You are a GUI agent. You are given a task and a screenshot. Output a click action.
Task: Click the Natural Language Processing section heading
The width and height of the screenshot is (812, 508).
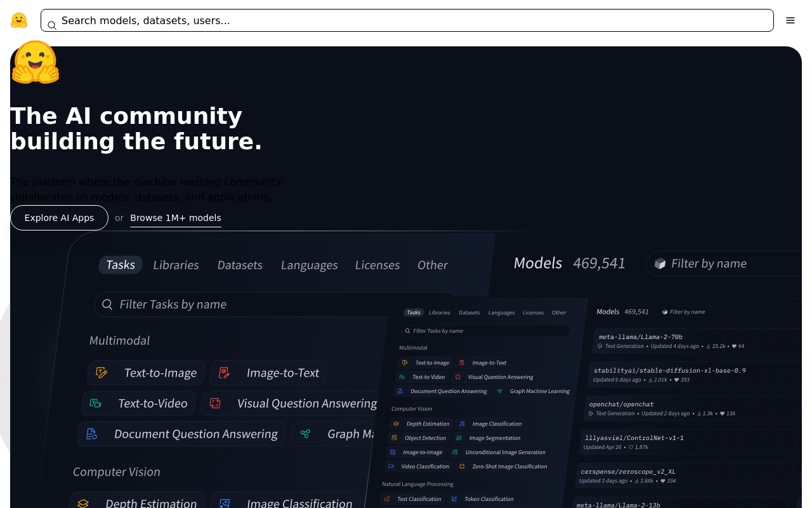pyautogui.click(x=417, y=484)
